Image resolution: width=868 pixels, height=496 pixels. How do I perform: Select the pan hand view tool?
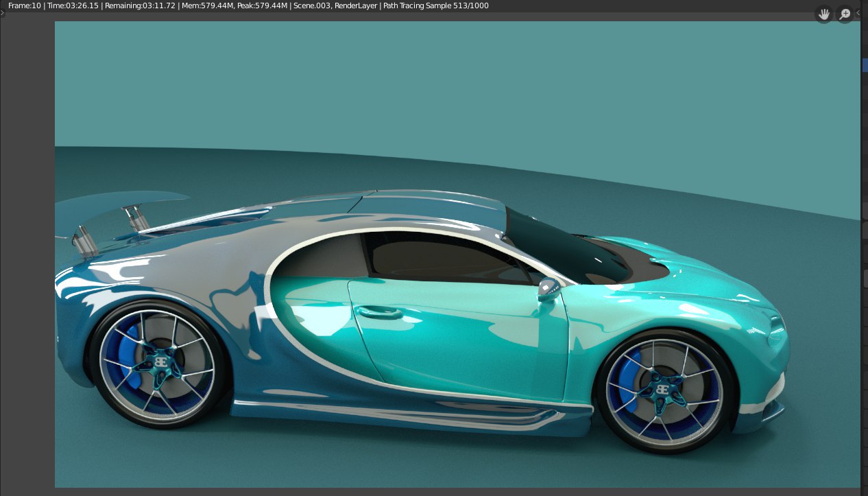point(824,14)
